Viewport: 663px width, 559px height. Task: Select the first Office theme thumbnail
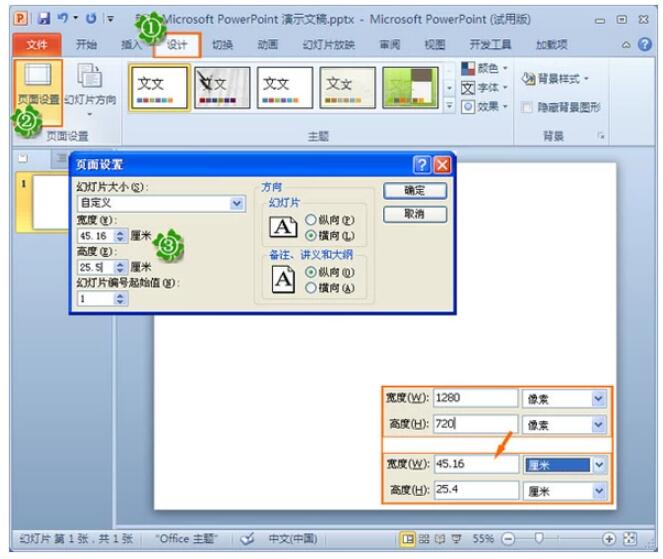tap(159, 88)
